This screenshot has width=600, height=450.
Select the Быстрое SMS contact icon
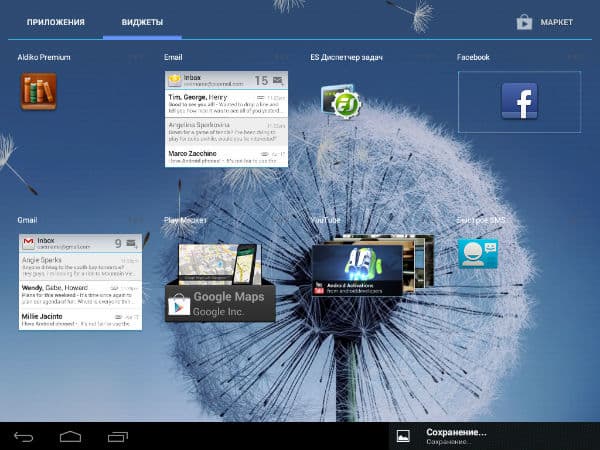pyautogui.click(x=478, y=254)
